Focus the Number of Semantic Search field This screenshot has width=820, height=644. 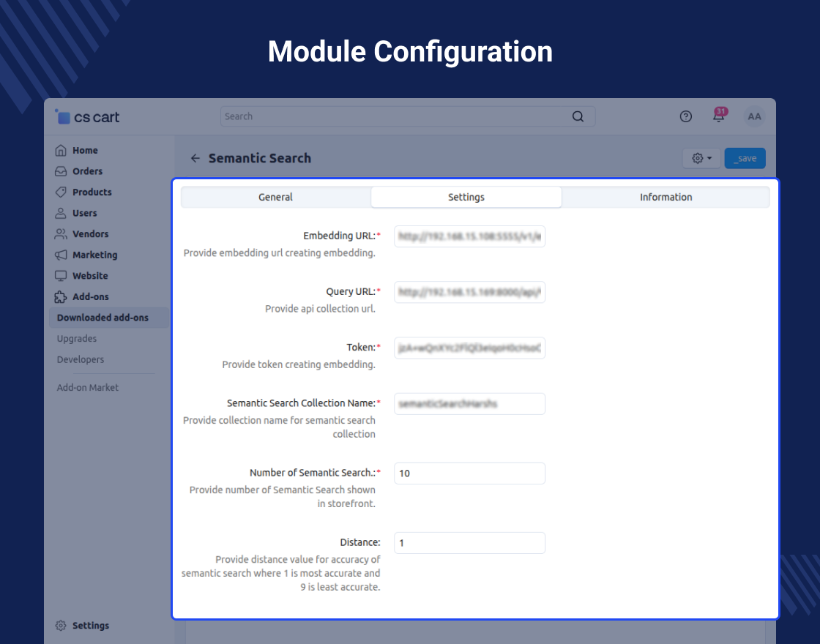click(x=469, y=473)
